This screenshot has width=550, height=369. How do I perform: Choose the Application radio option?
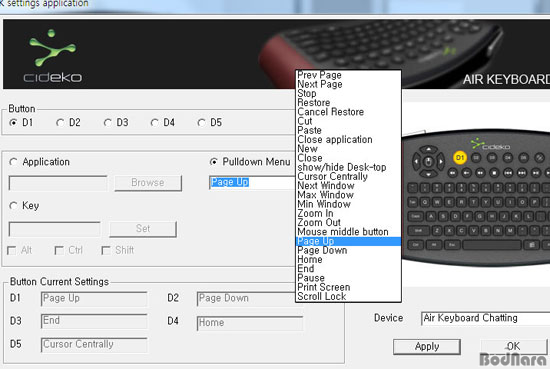(x=13, y=162)
